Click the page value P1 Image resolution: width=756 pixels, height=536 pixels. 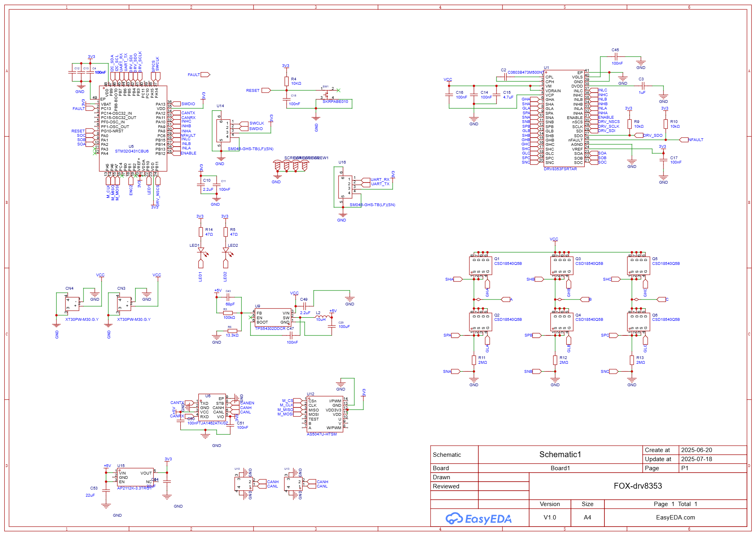(685, 468)
